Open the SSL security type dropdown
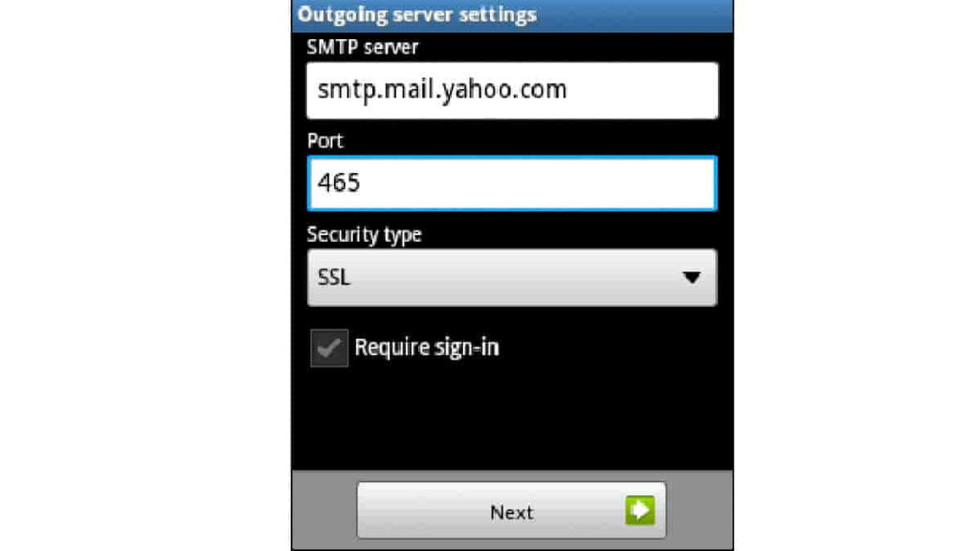This screenshot has height=551, width=980. click(x=512, y=277)
